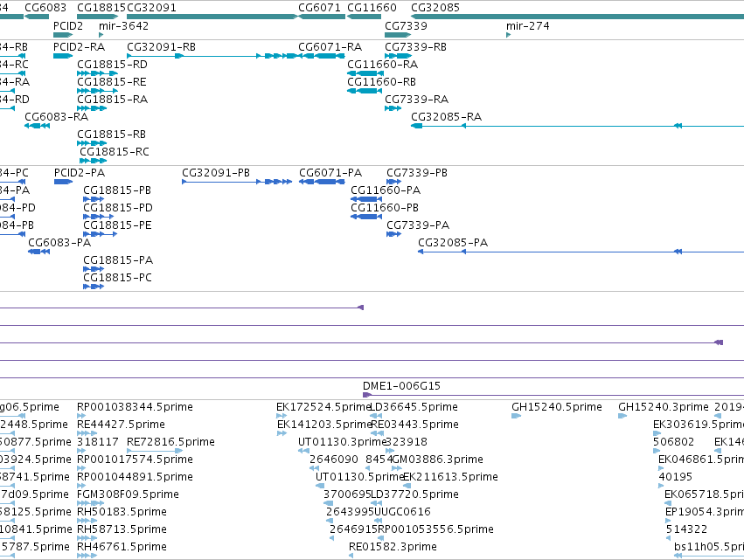Click the CG6083-RA transcript label
Screen dimensions: 744x560
coord(56,117)
